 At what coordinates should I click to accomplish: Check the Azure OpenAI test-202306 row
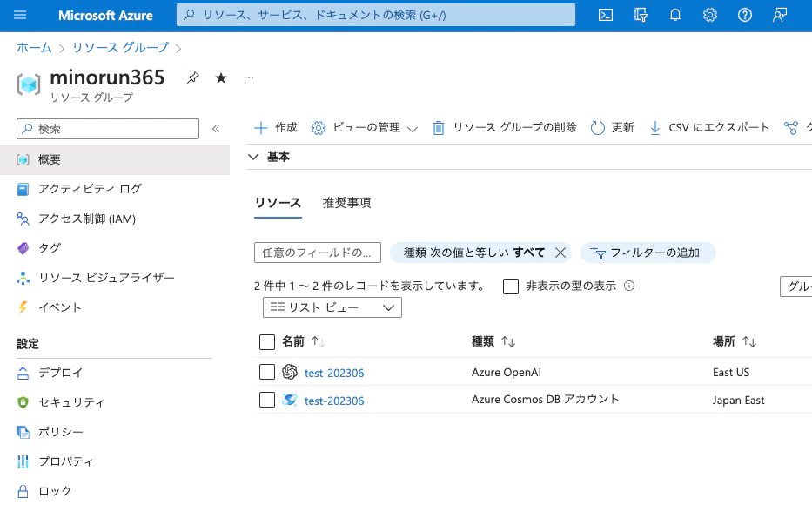(266, 372)
